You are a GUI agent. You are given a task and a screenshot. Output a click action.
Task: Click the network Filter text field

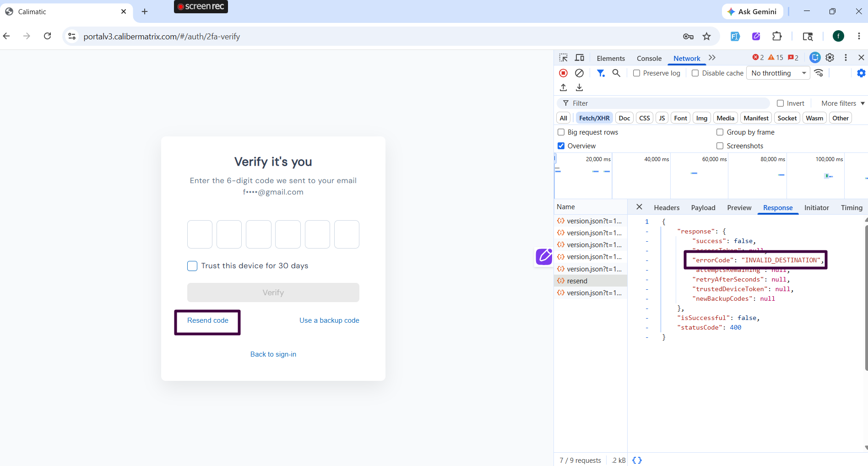tap(663, 103)
